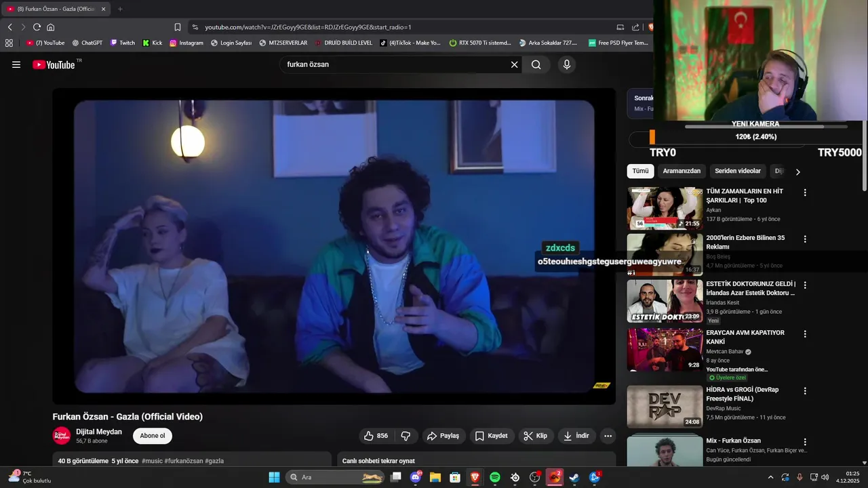This screenshot has height=488, width=868.
Task: Click the İndir download button
Action: click(576, 436)
